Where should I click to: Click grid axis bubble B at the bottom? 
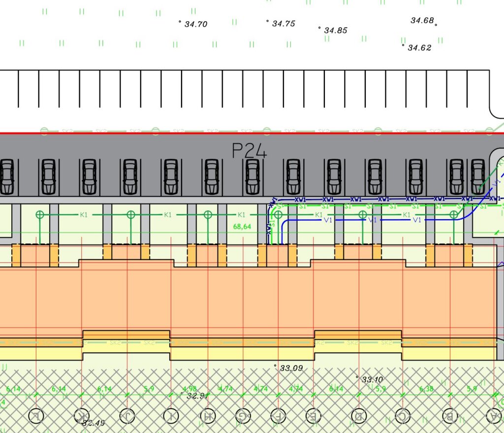click(449, 416)
